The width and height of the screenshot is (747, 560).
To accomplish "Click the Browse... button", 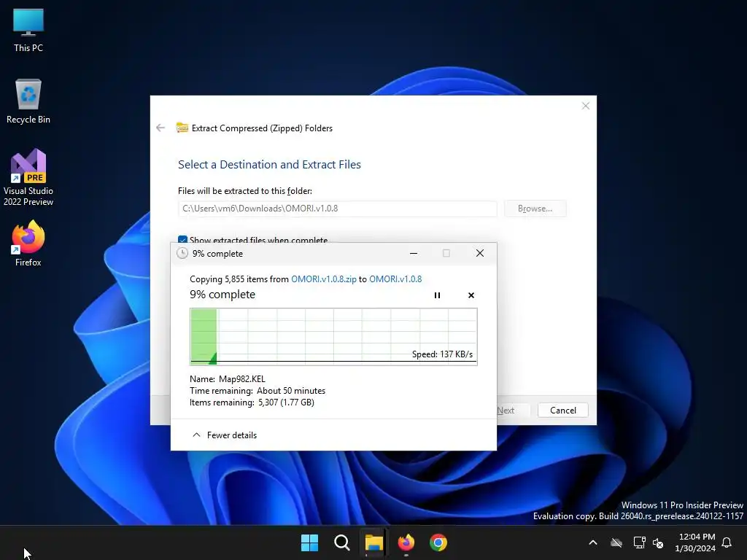I will [535, 209].
